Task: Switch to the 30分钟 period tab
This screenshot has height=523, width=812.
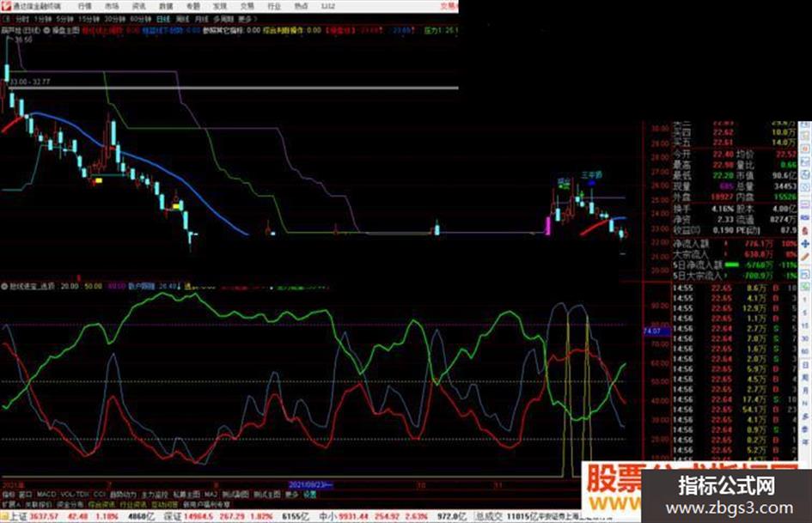Action: click(x=115, y=19)
